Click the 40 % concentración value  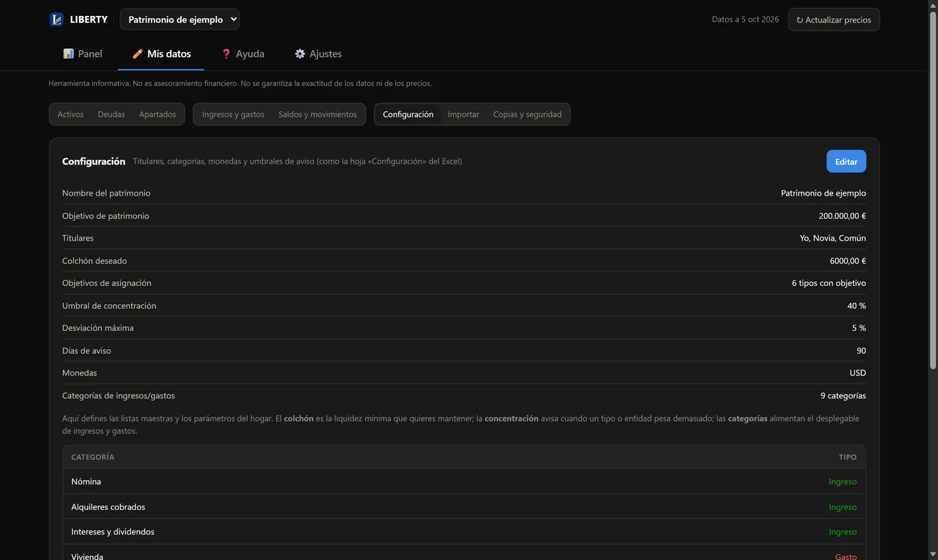856,305
